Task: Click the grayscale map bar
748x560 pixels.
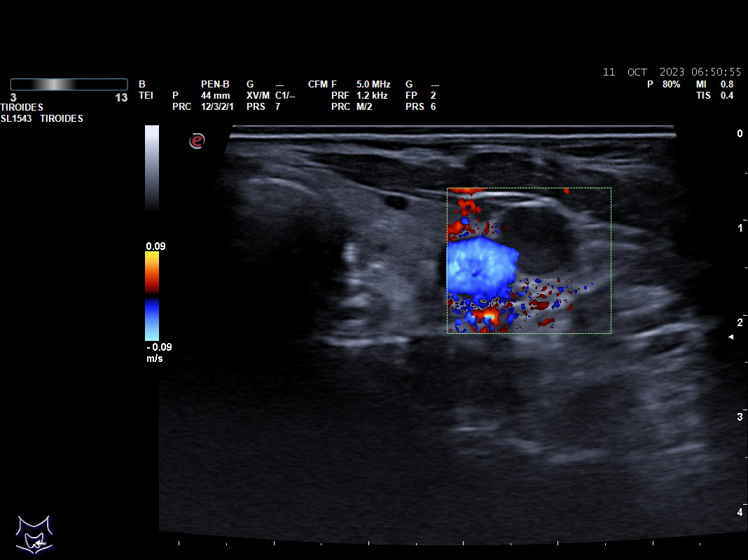Action: click(x=151, y=168)
